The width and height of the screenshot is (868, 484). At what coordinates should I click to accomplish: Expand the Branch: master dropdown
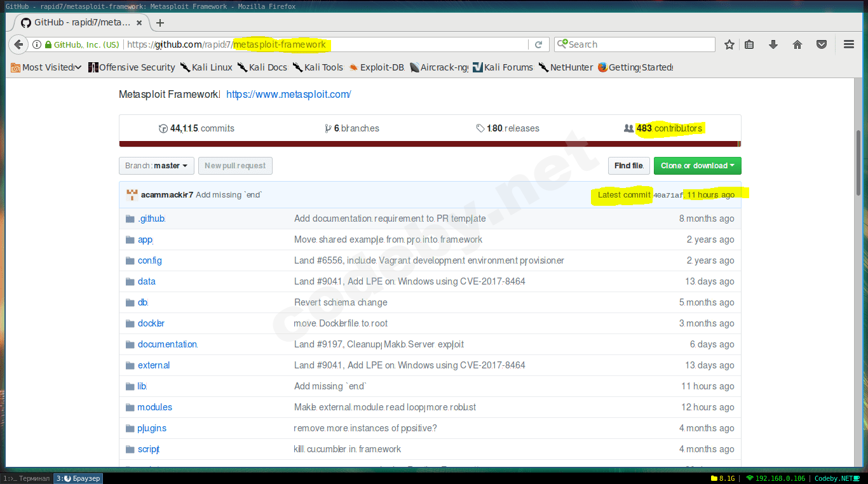coord(156,166)
